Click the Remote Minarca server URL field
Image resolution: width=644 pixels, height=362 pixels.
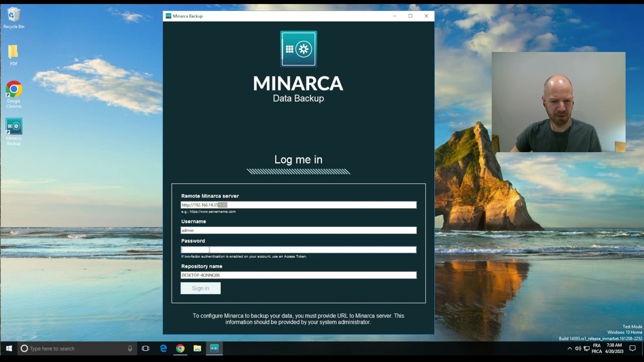(x=298, y=205)
